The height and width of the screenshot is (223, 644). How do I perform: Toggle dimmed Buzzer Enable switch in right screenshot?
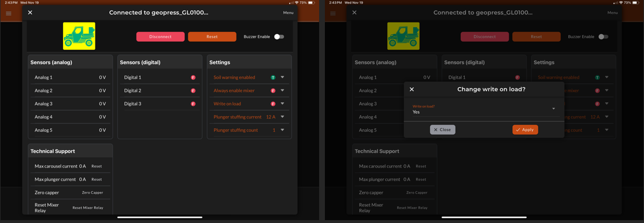click(604, 36)
